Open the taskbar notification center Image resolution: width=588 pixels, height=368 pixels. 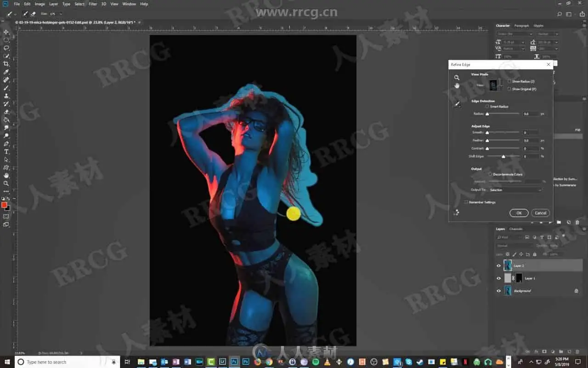(x=578, y=362)
